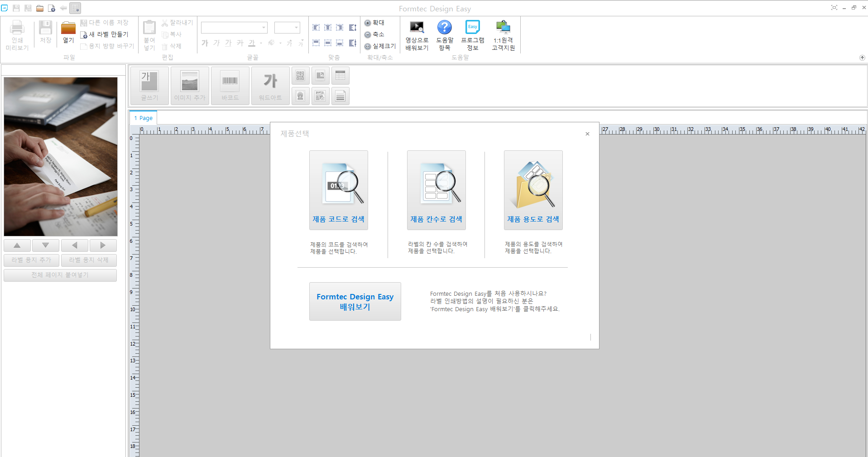Click 다른 이름 저장

pos(105,23)
